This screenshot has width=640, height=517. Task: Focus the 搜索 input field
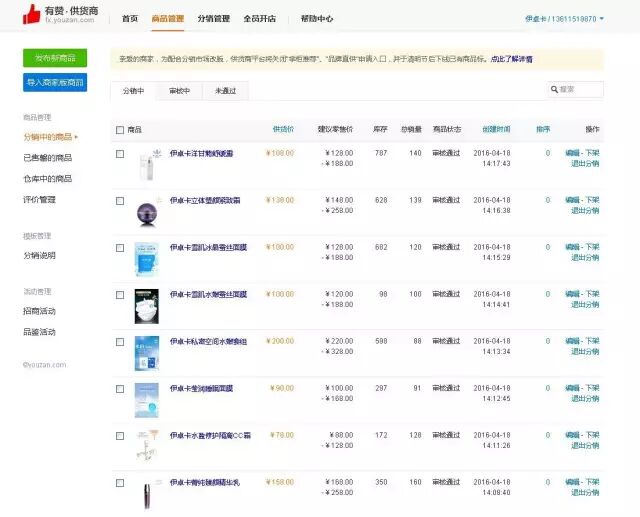click(575, 89)
